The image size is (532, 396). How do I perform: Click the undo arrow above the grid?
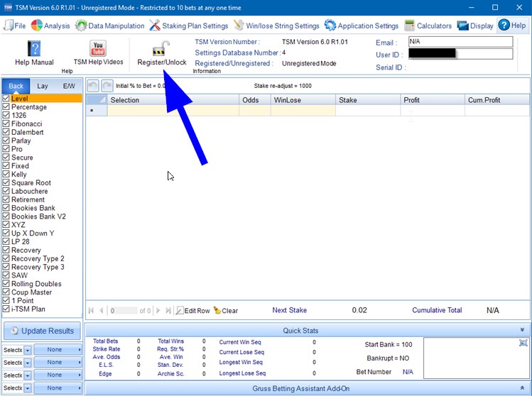coord(92,86)
